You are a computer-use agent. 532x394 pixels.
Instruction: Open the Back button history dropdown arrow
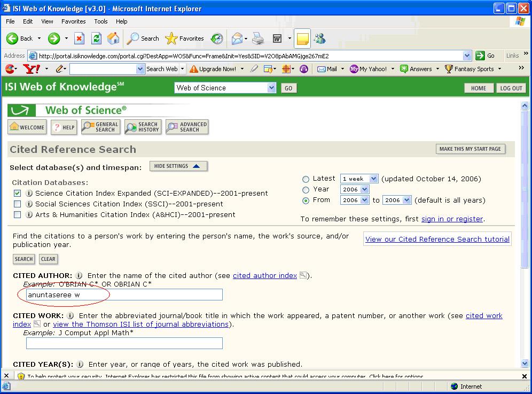(39, 38)
